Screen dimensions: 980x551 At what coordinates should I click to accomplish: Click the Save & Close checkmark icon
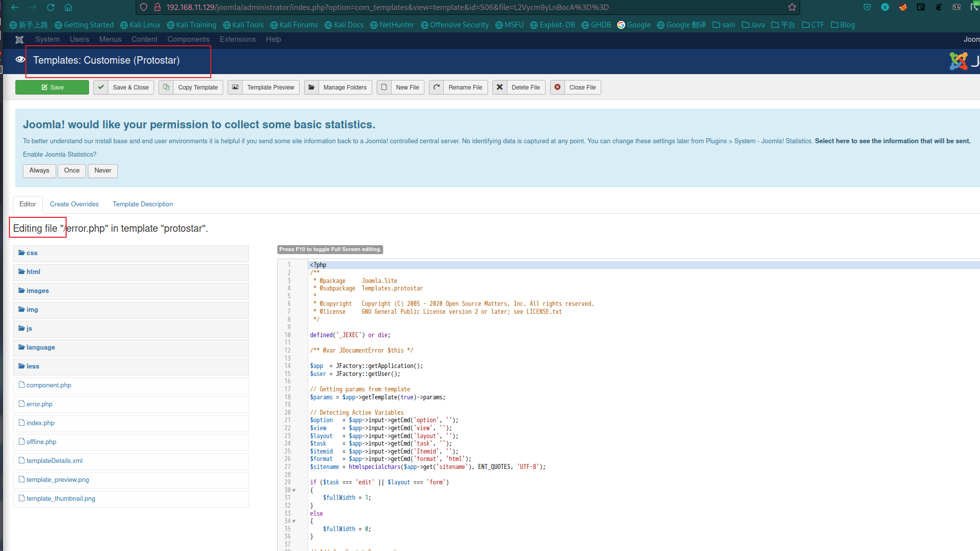101,87
